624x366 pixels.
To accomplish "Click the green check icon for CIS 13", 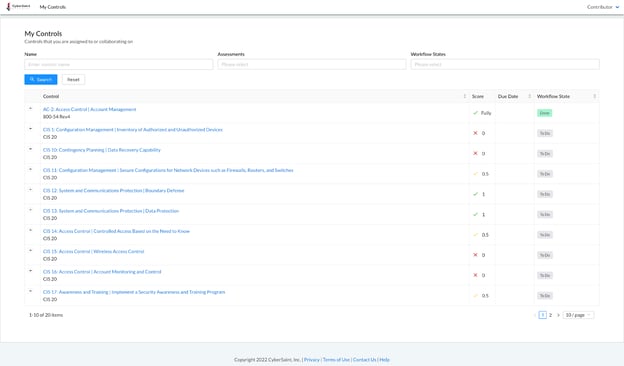I will click(475, 214).
